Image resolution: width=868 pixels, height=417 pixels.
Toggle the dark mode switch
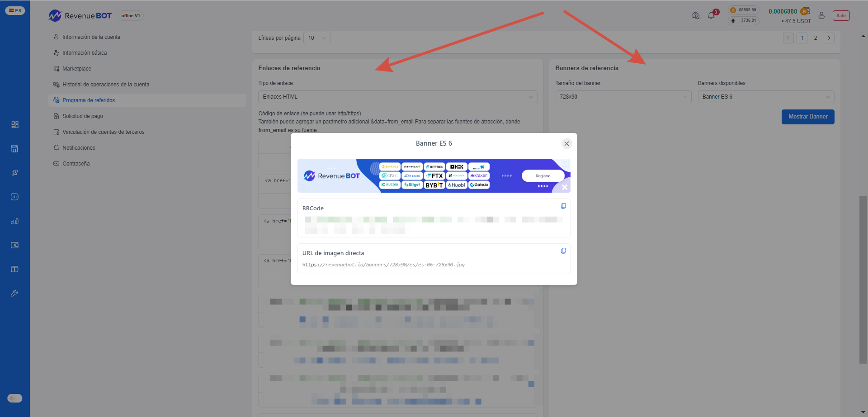coord(15,398)
